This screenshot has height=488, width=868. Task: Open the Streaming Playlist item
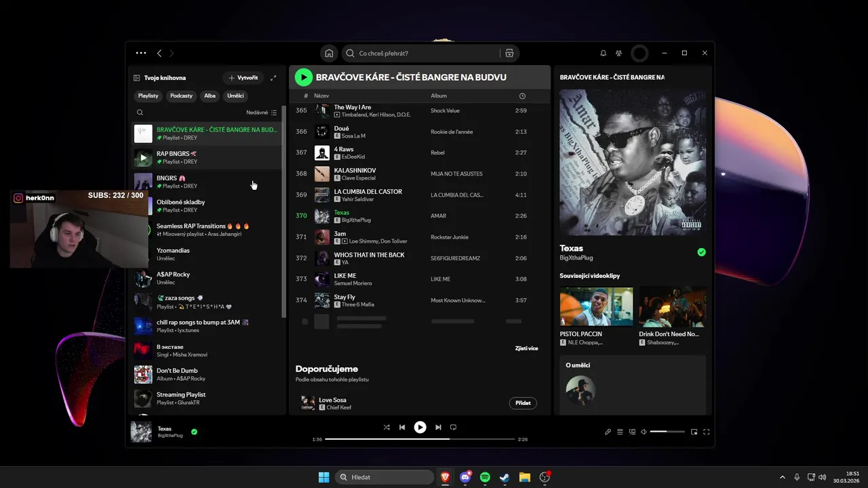coord(206,399)
